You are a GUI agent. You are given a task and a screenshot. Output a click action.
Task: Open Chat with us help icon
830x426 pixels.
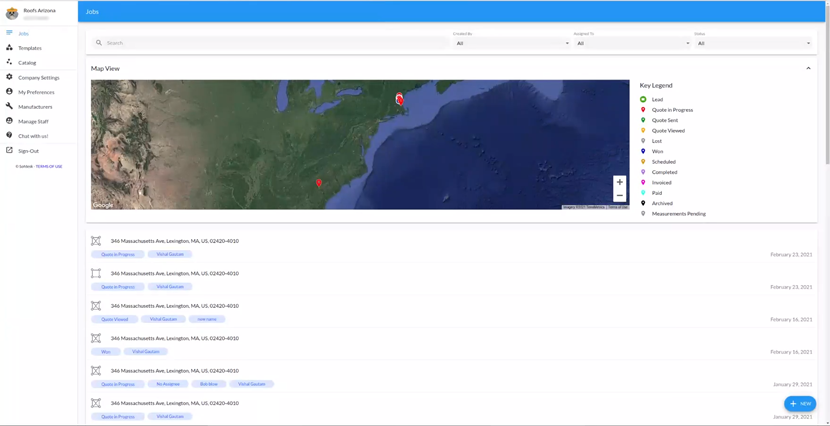10,136
